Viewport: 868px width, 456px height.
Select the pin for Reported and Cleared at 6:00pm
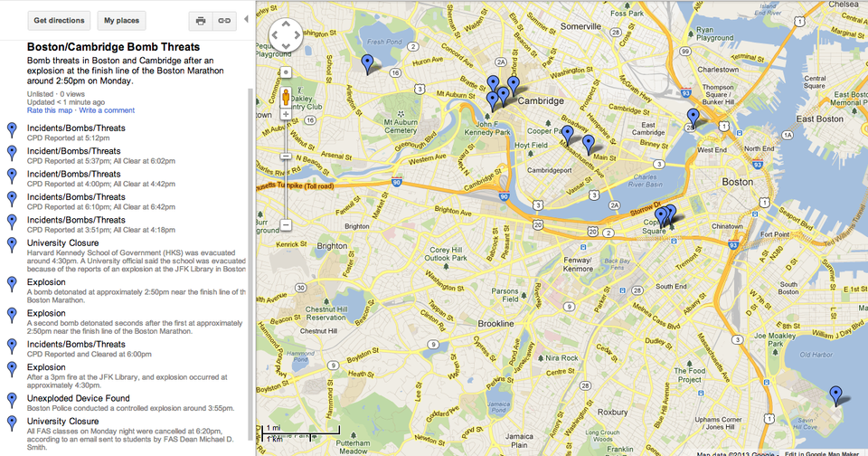[x=12, y=347]
